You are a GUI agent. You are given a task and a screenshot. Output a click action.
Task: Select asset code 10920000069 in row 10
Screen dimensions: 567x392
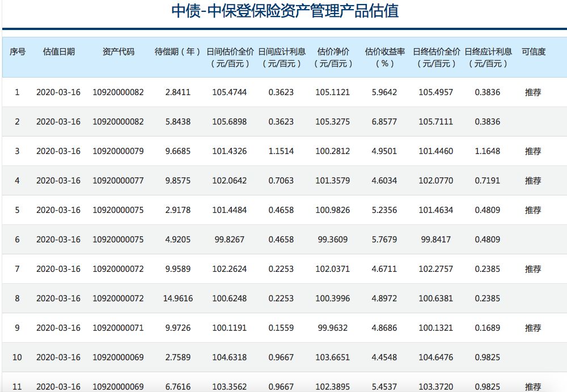tap(119, 357)
